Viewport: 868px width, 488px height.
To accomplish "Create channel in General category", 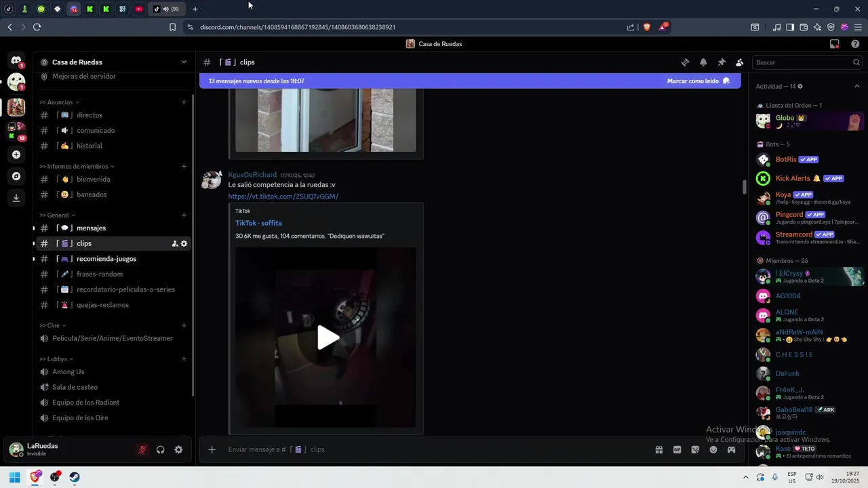I will coord(184,216).
